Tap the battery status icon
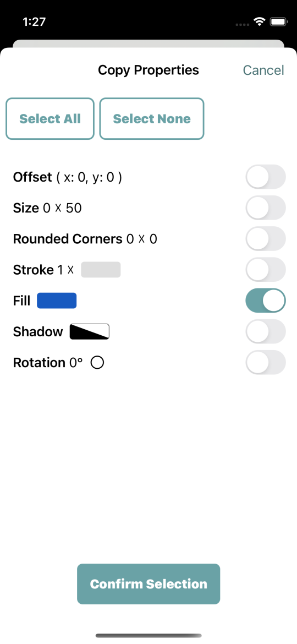This screenshot has height=644, width=297. [x=279, y=22]
